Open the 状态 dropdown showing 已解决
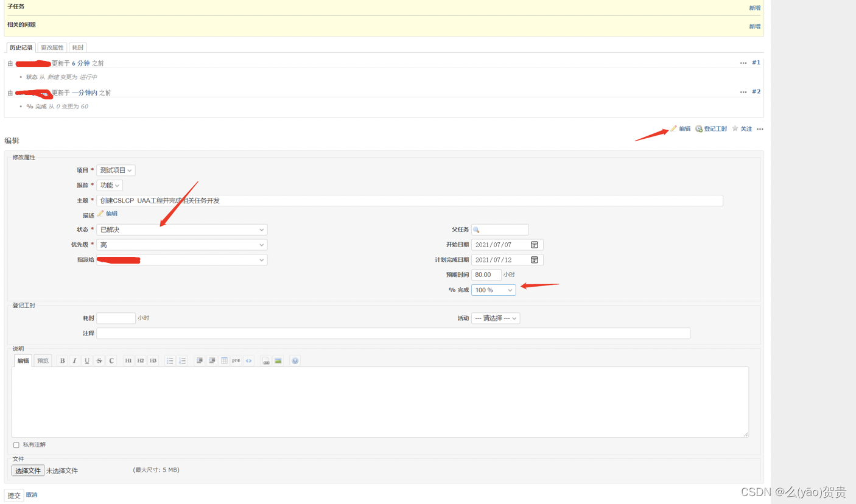Screen dimensions: 856x504 182,230
